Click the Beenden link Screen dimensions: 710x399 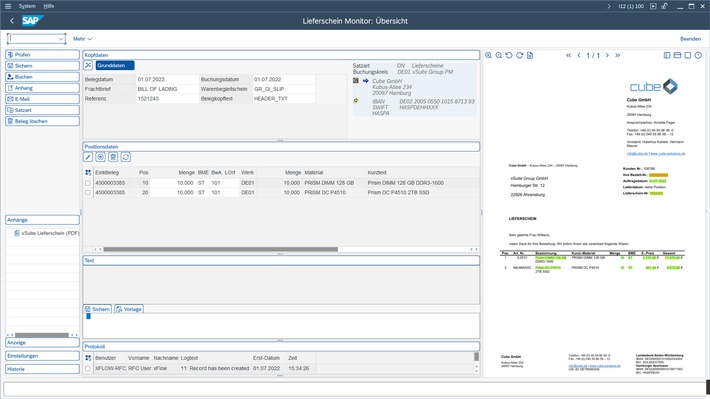[x=690, y=39]
